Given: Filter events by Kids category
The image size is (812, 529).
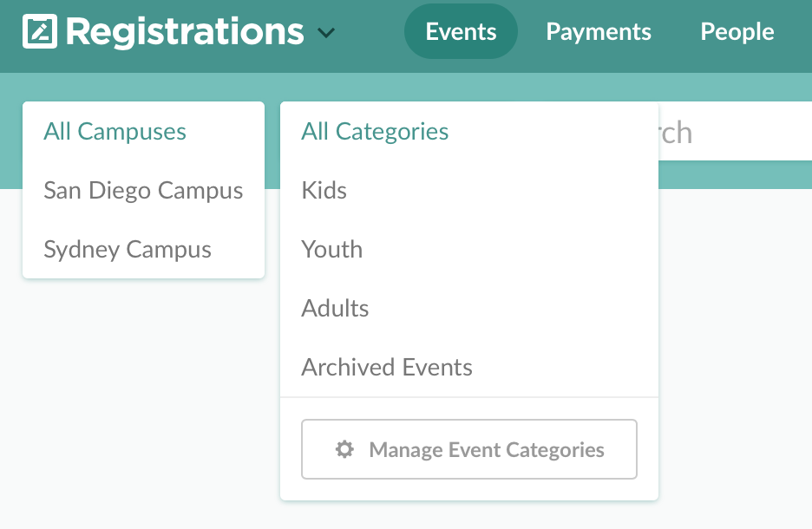Looking at the screenshot, I should (x=324, y=191).
